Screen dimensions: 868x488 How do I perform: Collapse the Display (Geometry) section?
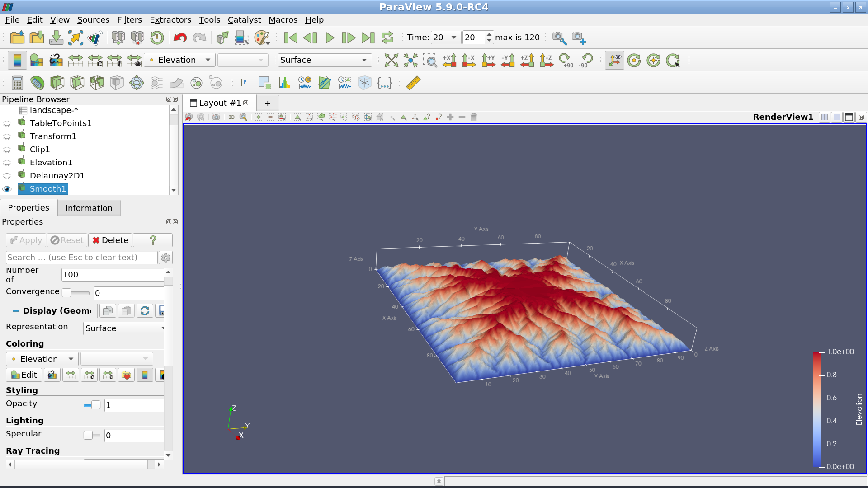15,311
